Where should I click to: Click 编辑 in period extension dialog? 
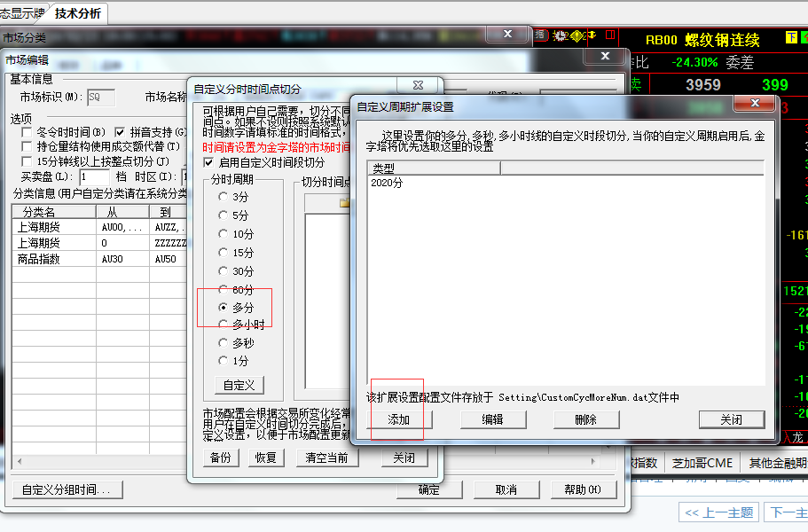coord(492,419)
